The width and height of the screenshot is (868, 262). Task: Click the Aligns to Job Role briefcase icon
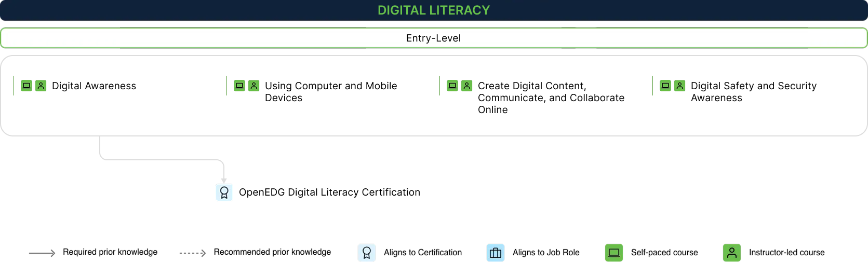tap(496, 253)
